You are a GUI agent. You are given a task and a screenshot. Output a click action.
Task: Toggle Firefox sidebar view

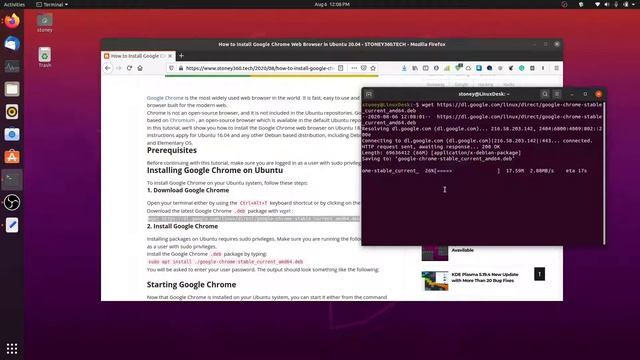tap(426, 68)
